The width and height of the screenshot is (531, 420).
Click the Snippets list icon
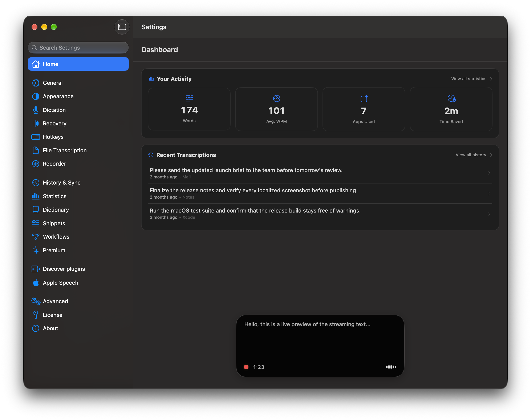pyautogui.click(x=36, y=223)
